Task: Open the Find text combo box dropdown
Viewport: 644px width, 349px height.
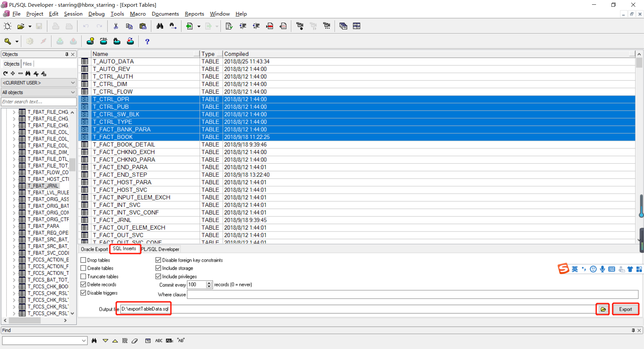Action: tap(84, 341)
